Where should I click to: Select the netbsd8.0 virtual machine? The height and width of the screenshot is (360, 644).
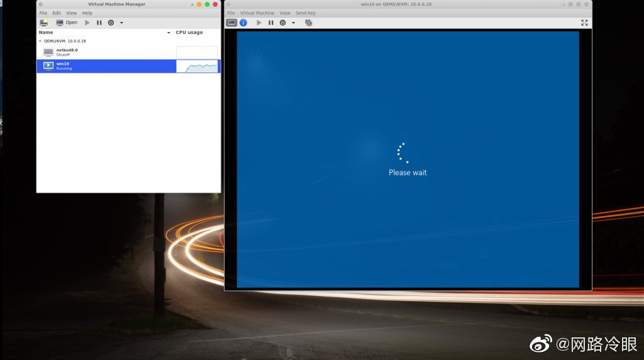click(67, 52)
